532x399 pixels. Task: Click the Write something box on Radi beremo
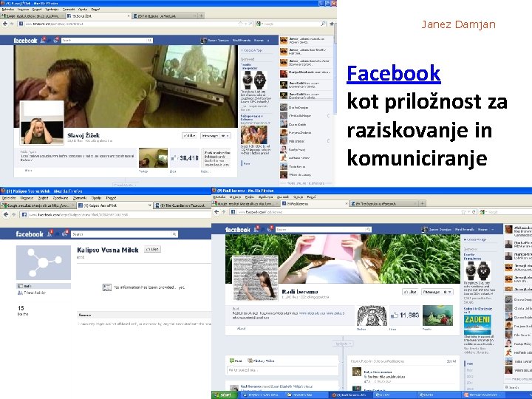282,370
